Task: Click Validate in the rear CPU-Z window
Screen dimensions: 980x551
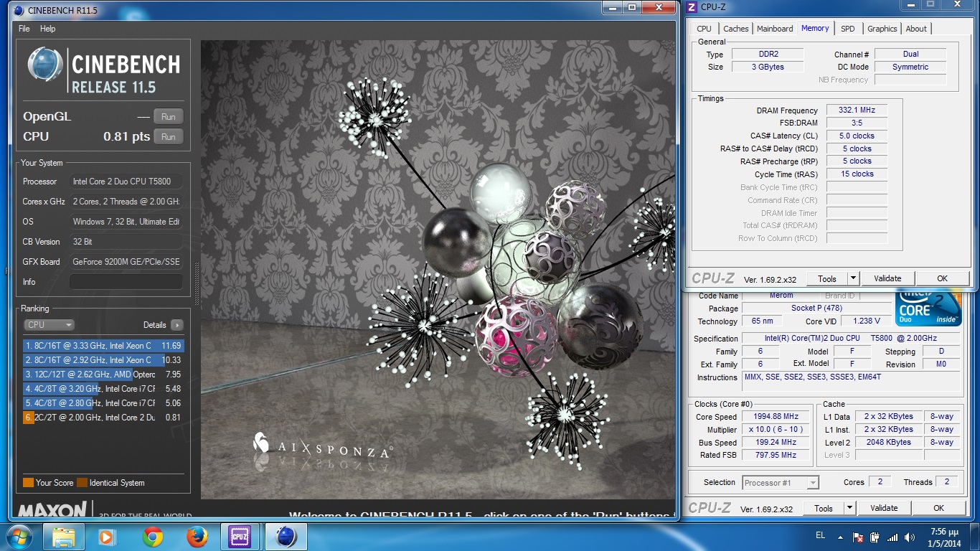Action: pos(884,508)
